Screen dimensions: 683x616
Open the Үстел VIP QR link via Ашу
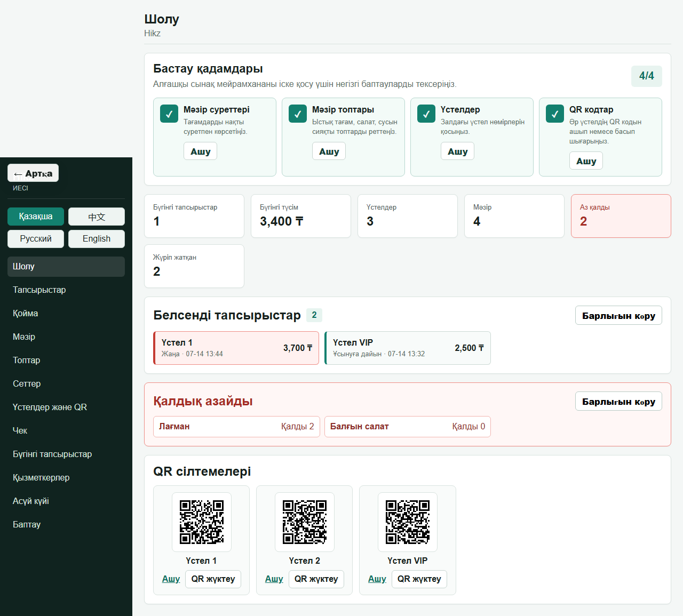tap(377, 579)
